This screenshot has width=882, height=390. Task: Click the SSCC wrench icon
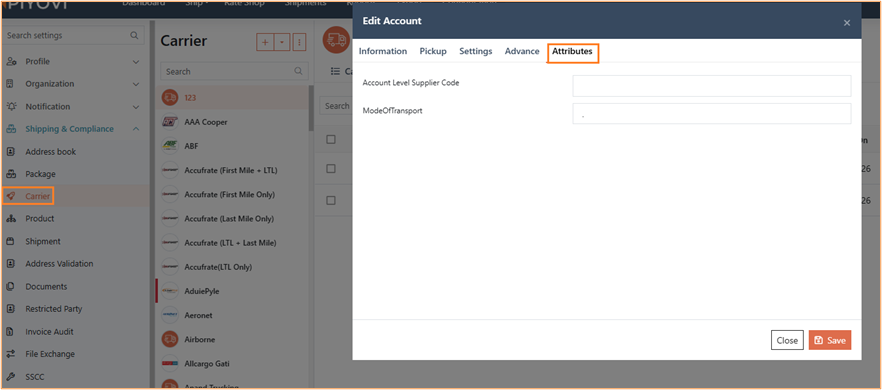point(10,376)
